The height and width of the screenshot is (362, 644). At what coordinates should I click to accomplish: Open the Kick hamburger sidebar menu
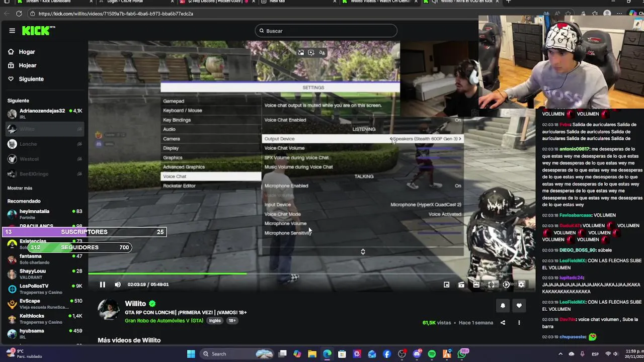[12, 31]
